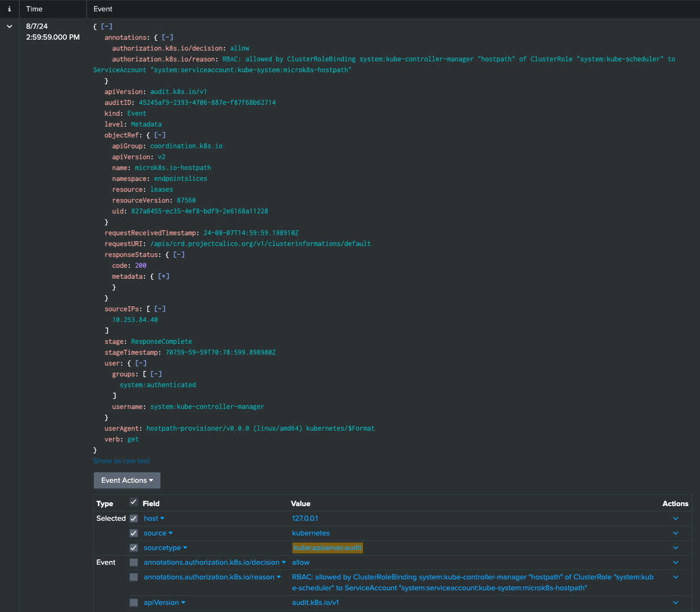The image size is (700, 612).
Task: Open actions chevron for source row
Action: 676,533
